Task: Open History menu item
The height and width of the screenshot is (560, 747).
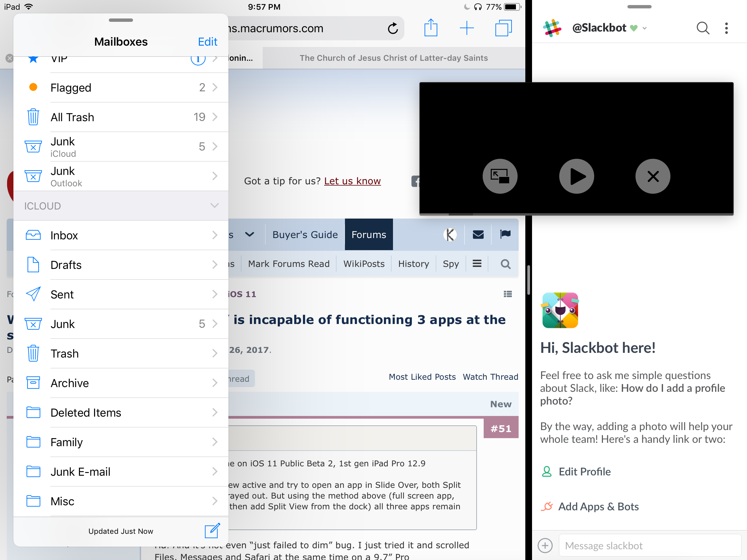Action: (x=413, y=264)
